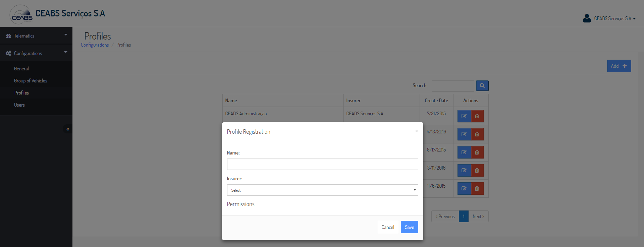Open Group of Vehicles in sidebar
Viewport: 644px width, 247px height.
point(36,81)
